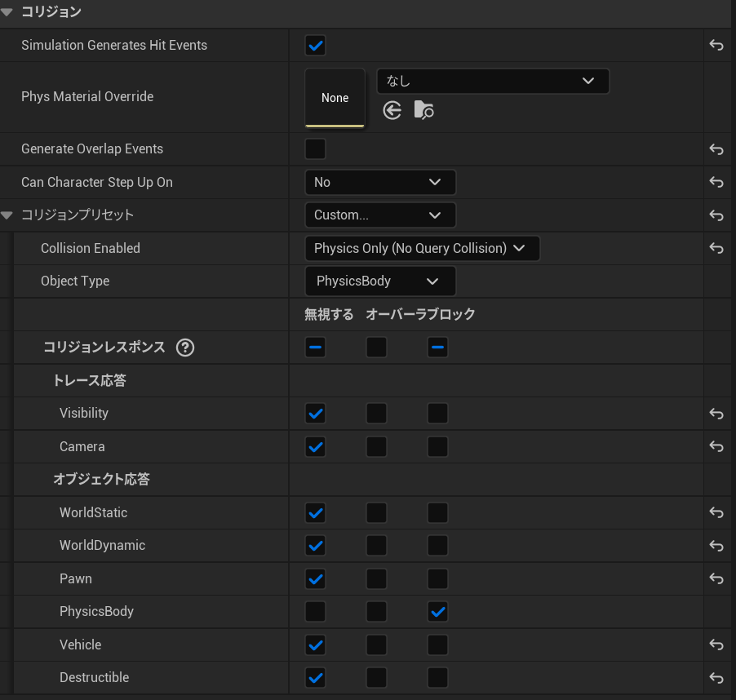736x700 pixels.
Task: Open the Phys Material なし asset picker
Action: (x=493, y=81)
